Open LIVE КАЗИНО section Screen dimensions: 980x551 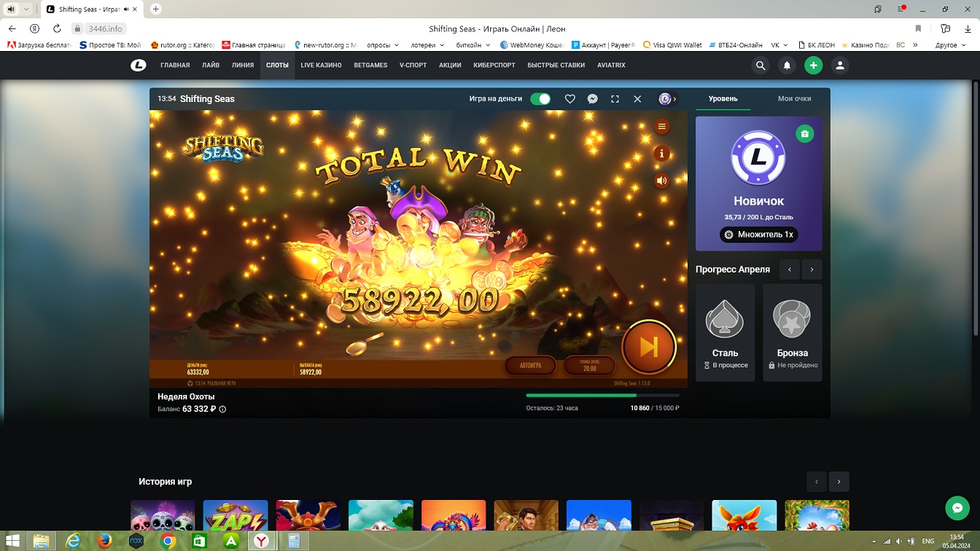321,66
